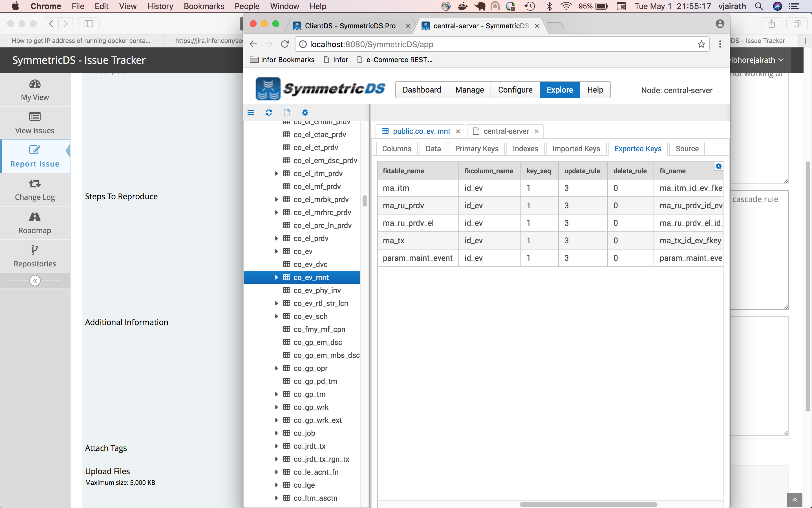This screenshot has height=508, width=812.
Task: Open Chrome History menu
Action: click(x=160, y=6)
